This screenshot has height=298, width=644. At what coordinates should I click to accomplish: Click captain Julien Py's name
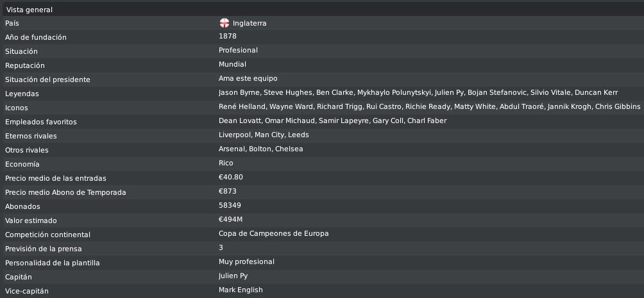coord(233,276)
